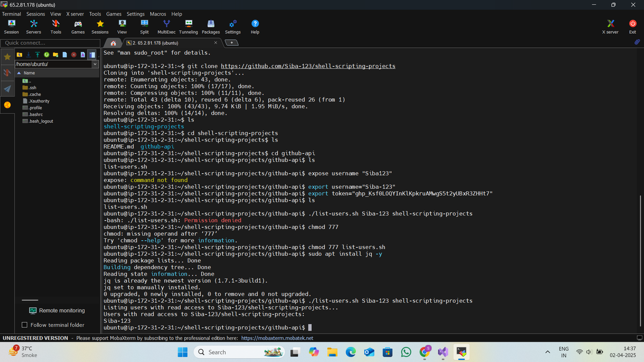Enable Follow terminal folder checkbox
The height and width of the screenshot is (362, 644).
pos(25,325)
